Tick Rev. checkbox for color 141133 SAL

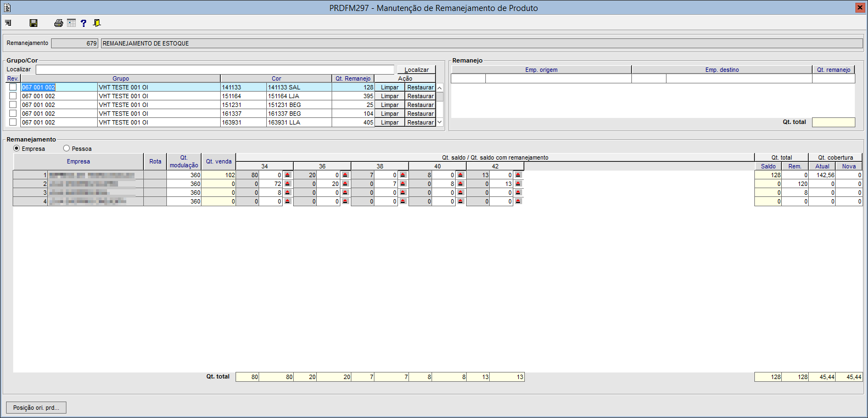pyautogui.click(x=13, y=87)
